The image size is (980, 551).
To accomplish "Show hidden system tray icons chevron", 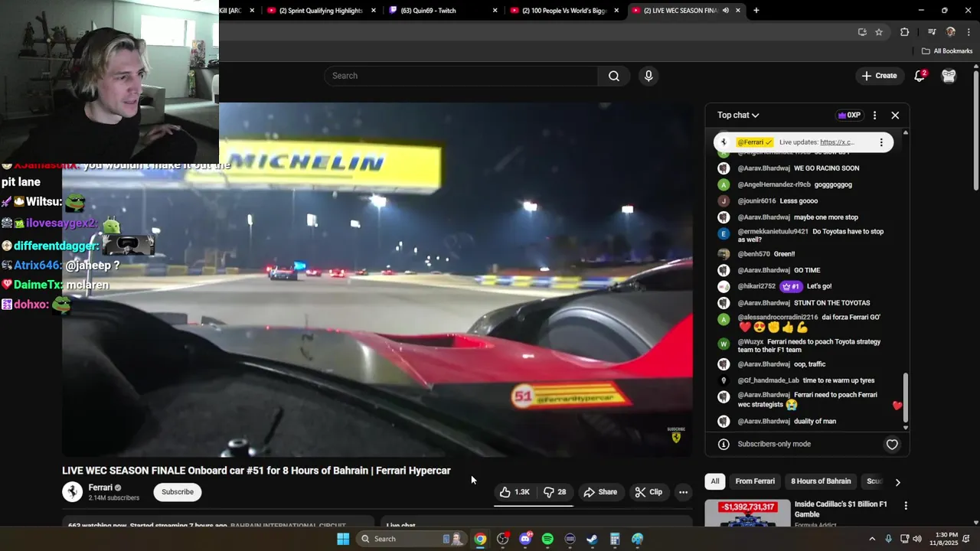I will pyautogui.click(x=872, y=539).
